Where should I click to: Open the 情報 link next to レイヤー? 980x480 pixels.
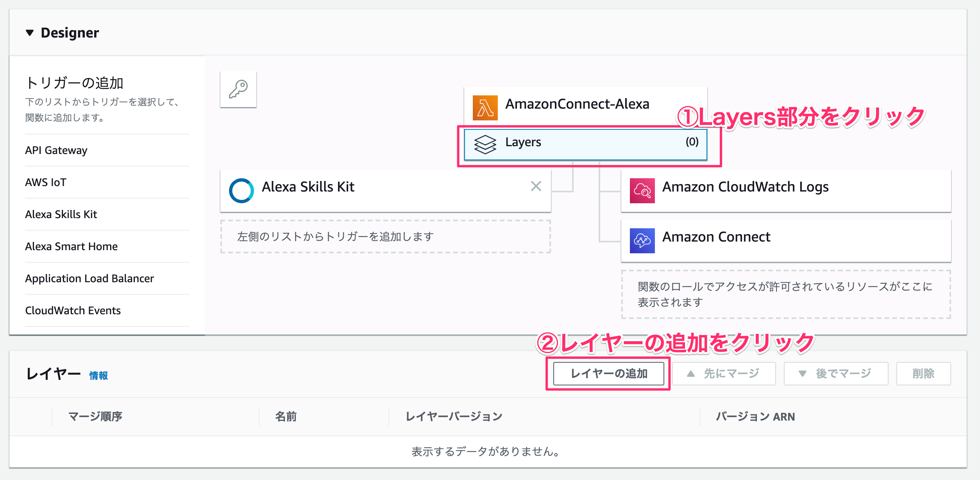coord(98,376)
